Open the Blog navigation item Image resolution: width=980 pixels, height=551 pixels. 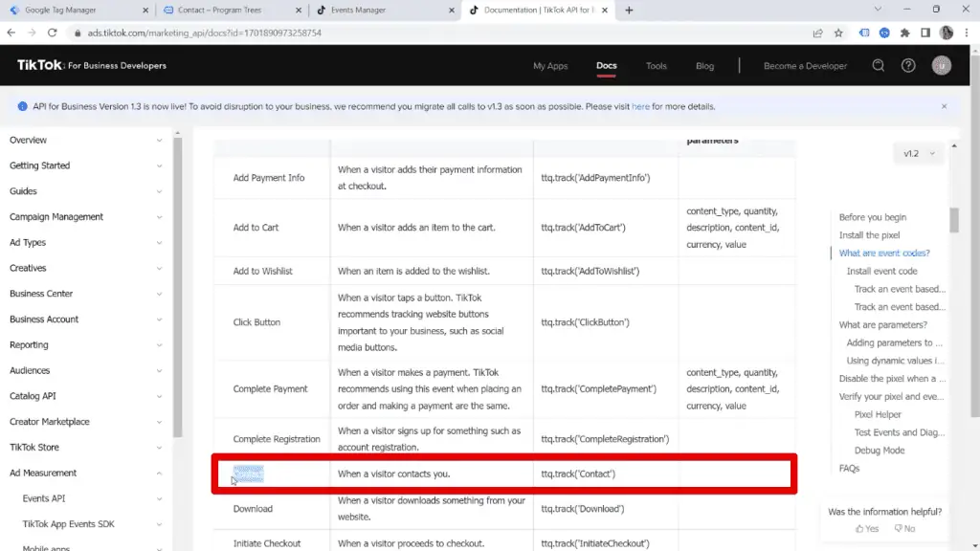(x=704, y=65)
